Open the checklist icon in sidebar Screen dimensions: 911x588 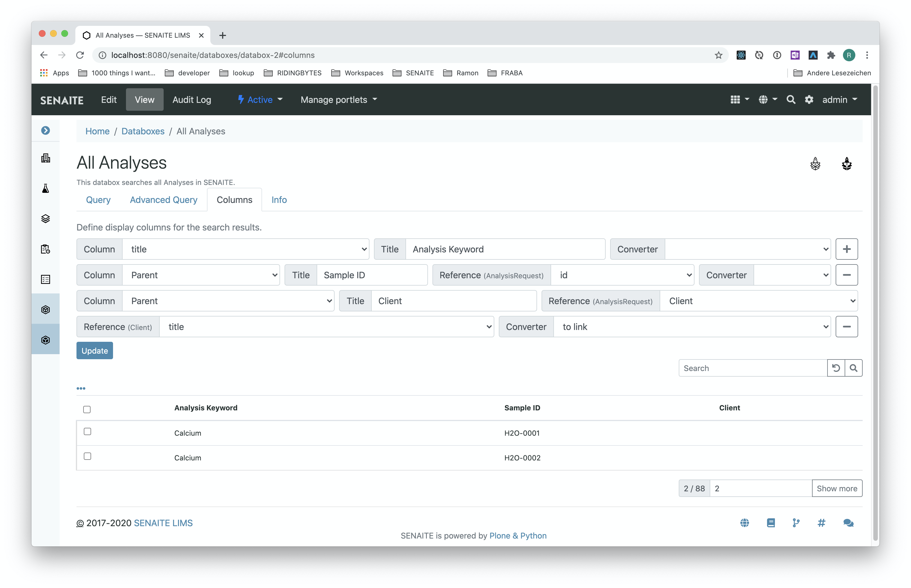click(46, 279)
